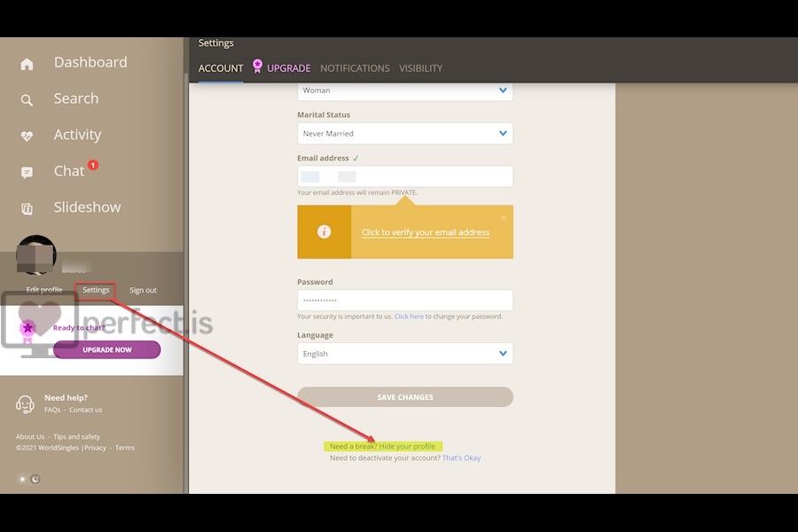Expand the Language dropdown
The width and height of the screenshot is (798, 532).
[x=405, y=353]
